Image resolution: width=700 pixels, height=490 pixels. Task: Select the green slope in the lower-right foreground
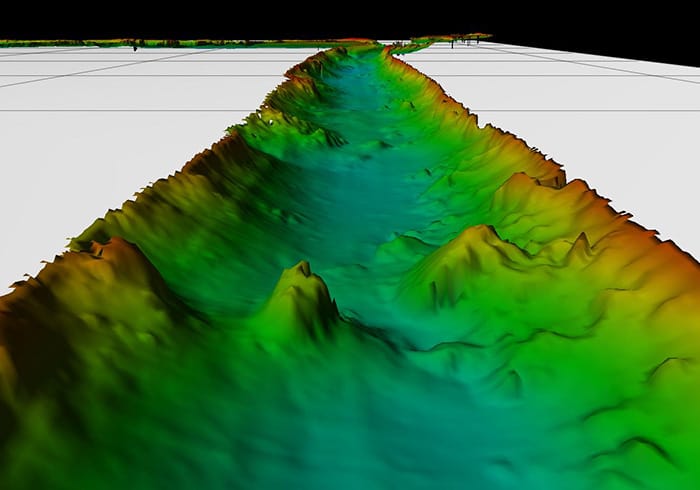point(580,400)
